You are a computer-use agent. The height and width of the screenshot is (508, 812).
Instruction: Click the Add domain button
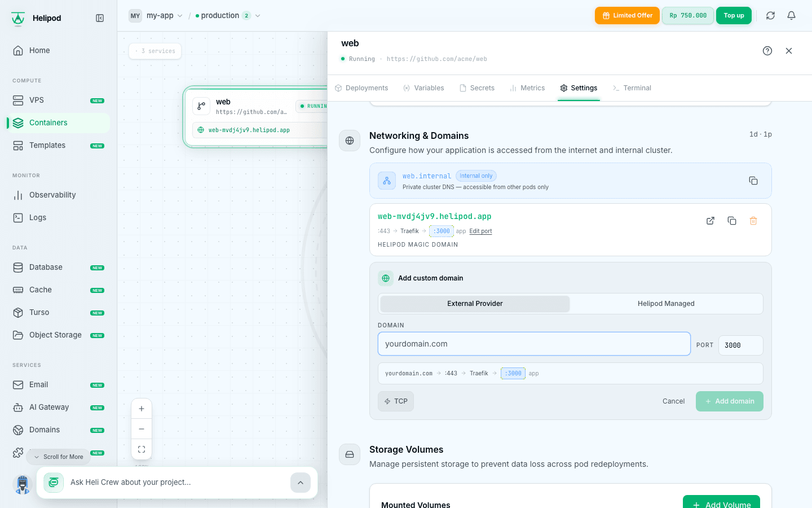coord(730,401)
